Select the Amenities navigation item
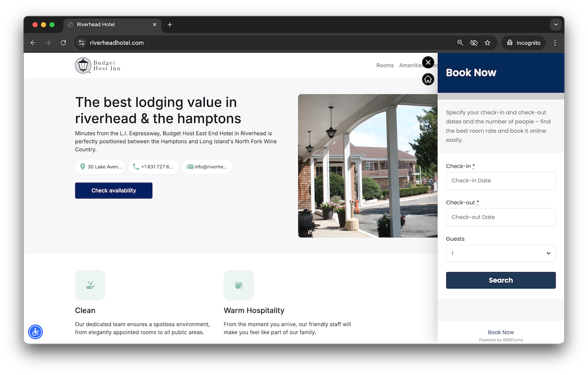Screen dimensions: 588x375 (x=411, y=66)
